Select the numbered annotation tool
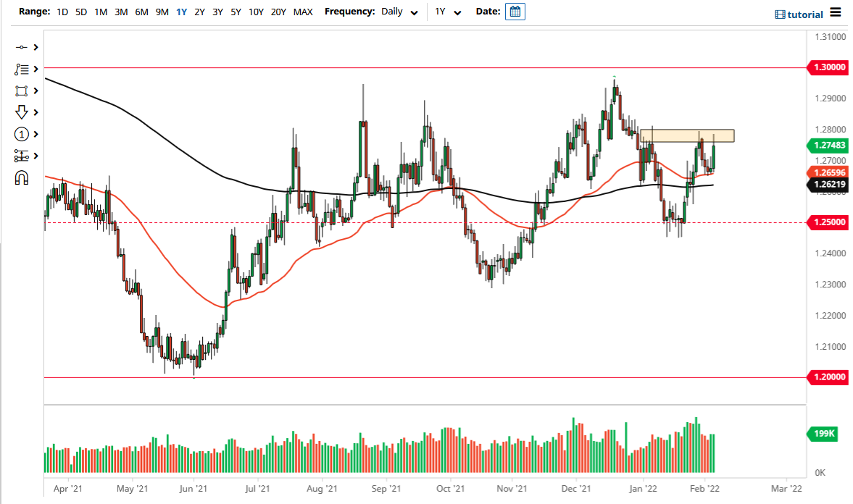The width and height of the screenshot is (853, 504). [x=22, y=134]
